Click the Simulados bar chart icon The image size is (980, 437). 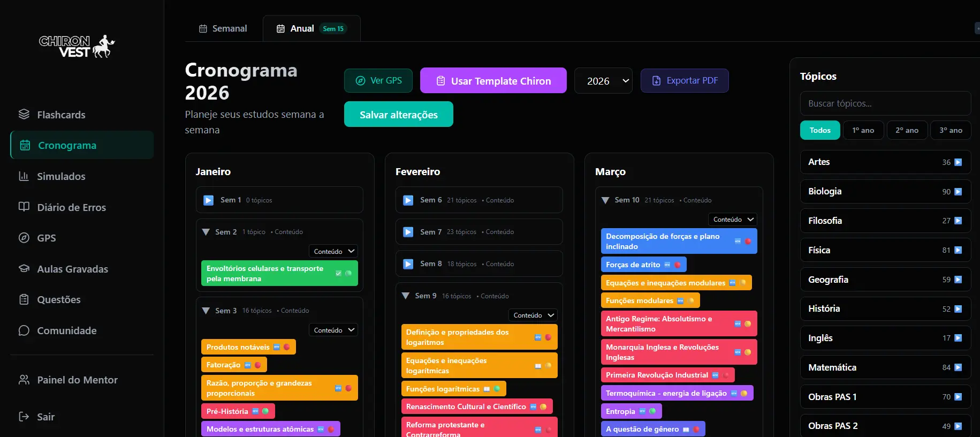(x=24, y=176)
